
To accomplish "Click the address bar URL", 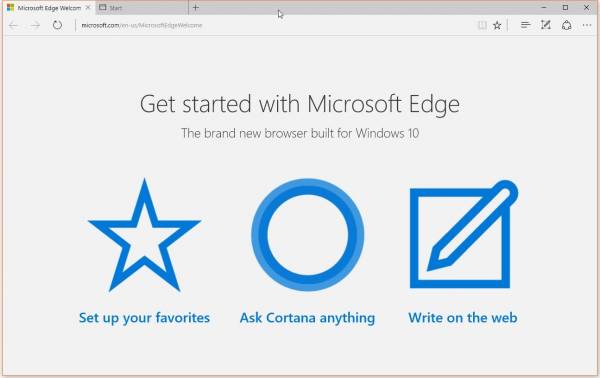I will 142,25.
